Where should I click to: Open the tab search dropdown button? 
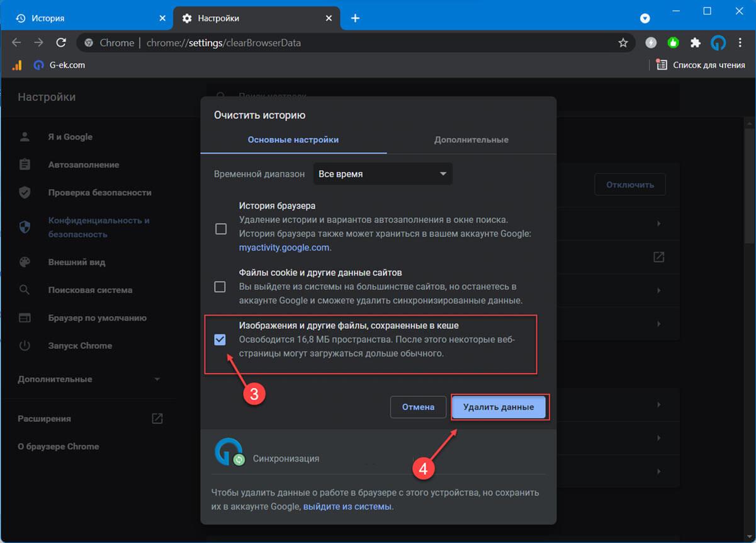pyautogui.click(x=645, y=18)
